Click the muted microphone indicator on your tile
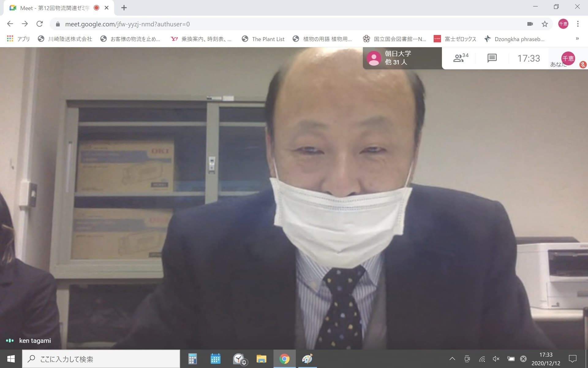The image size is (588, 368). coord(582,65)
